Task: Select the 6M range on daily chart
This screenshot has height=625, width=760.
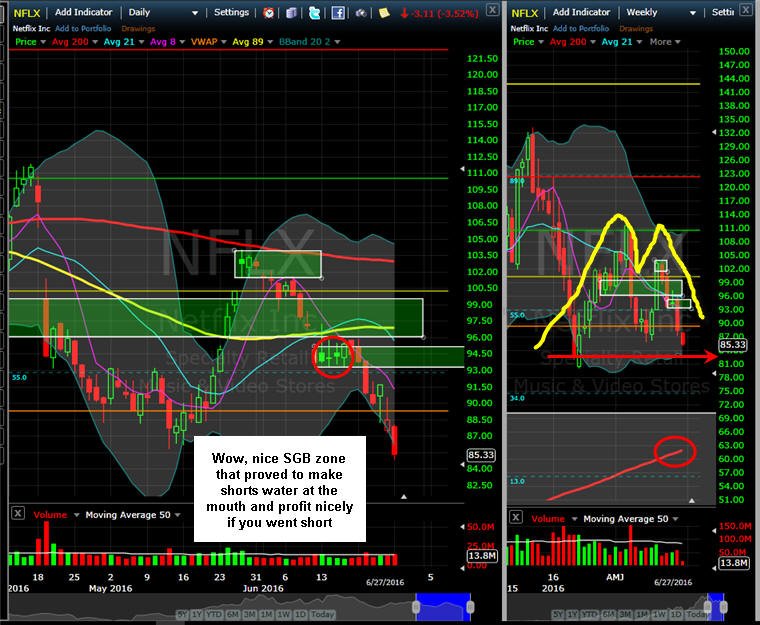Action: (x=233, y=614)
